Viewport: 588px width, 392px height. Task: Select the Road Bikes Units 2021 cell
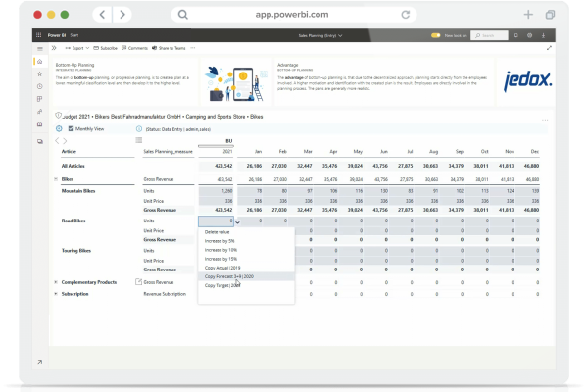point(216,220)
